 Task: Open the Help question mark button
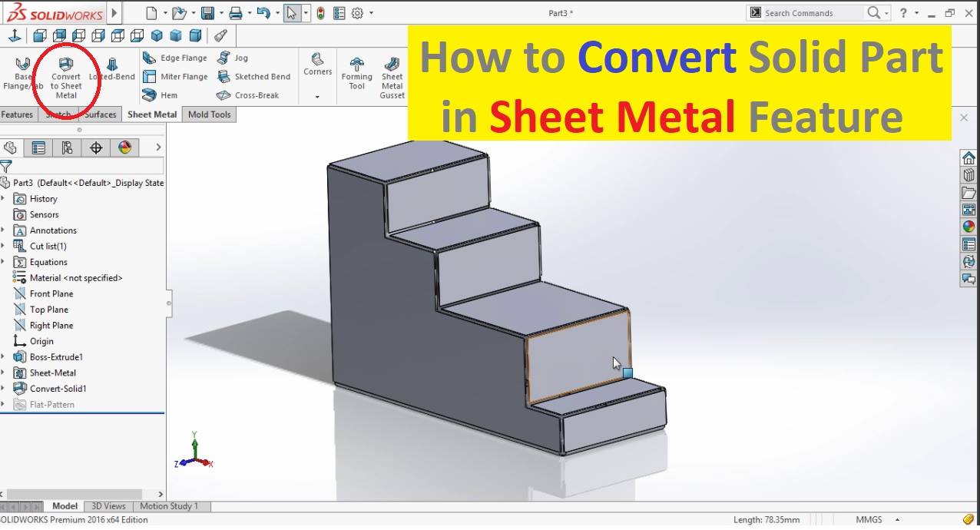[x=903, y=13]
